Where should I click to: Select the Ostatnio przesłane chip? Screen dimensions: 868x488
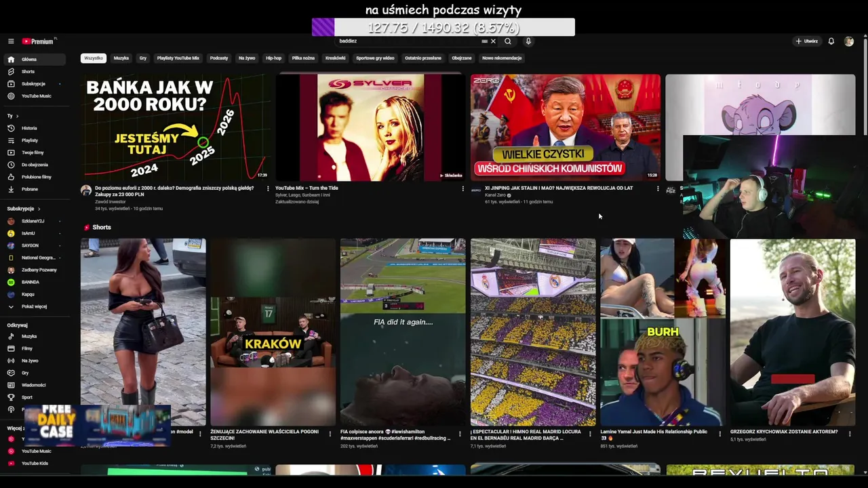click(x=423, y=58)
